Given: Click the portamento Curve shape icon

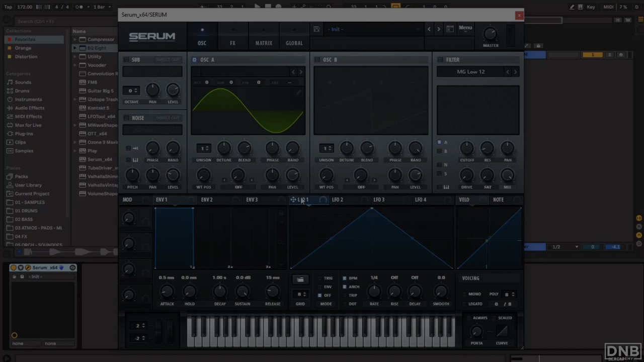Looking at the screenshot, I should click(502, 331).
